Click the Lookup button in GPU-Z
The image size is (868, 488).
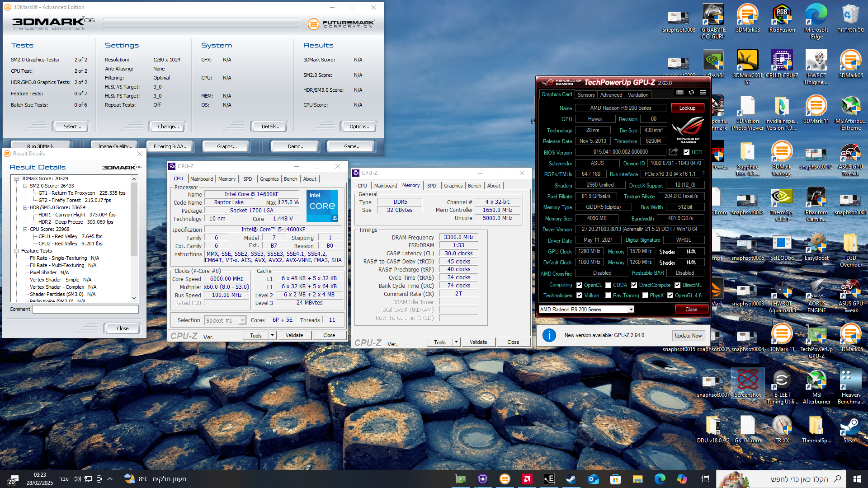click(687, 108)
